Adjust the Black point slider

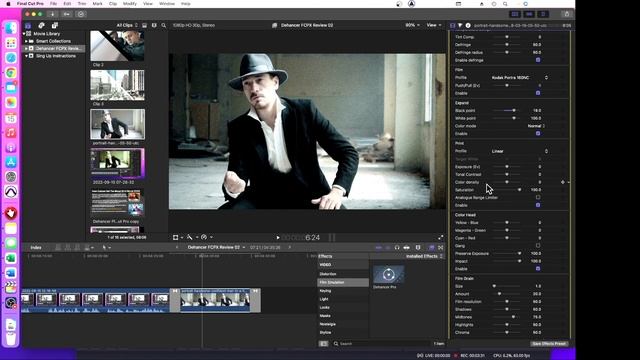pos(507,111)
